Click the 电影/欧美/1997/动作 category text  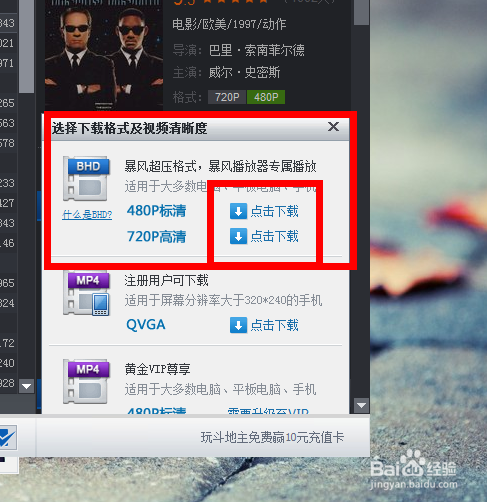229,24
